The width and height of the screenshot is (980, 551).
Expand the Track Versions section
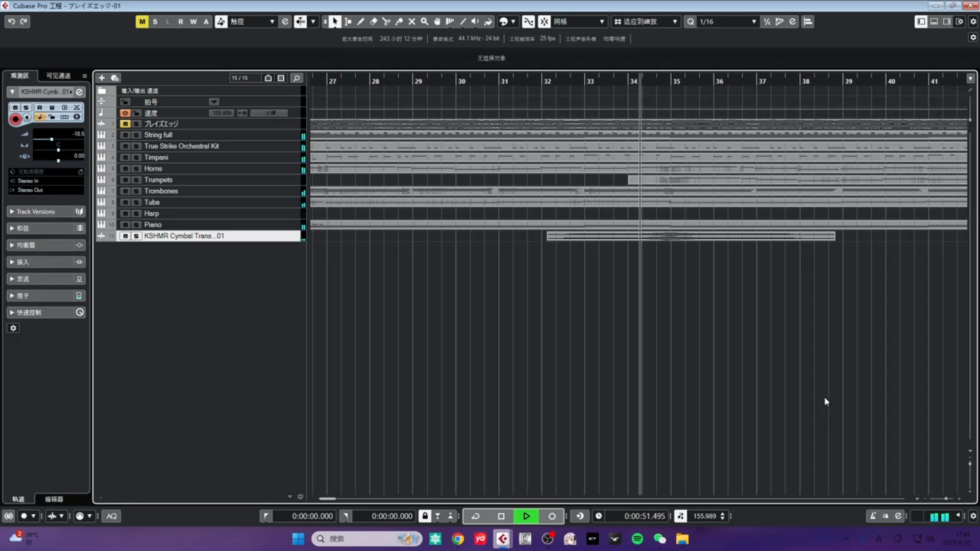coord(46,211)
